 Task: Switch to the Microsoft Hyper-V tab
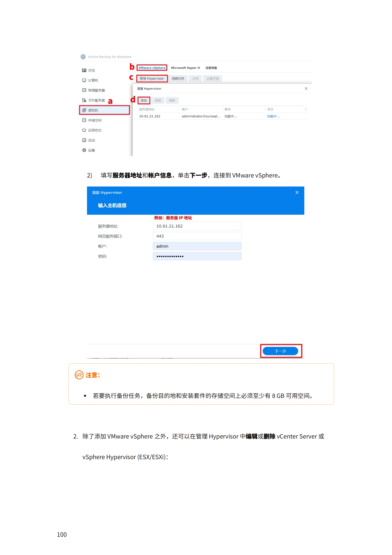(185, 68)
